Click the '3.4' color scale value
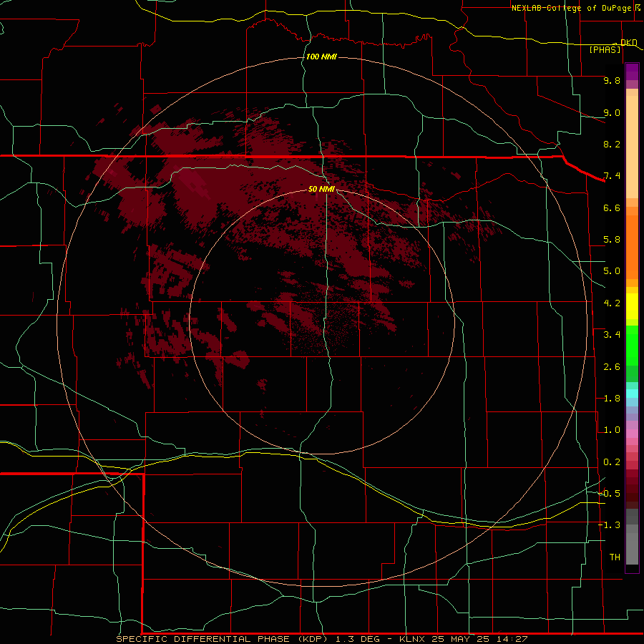Viewport: 644px width, 644px height. click(x=612, y=335)
